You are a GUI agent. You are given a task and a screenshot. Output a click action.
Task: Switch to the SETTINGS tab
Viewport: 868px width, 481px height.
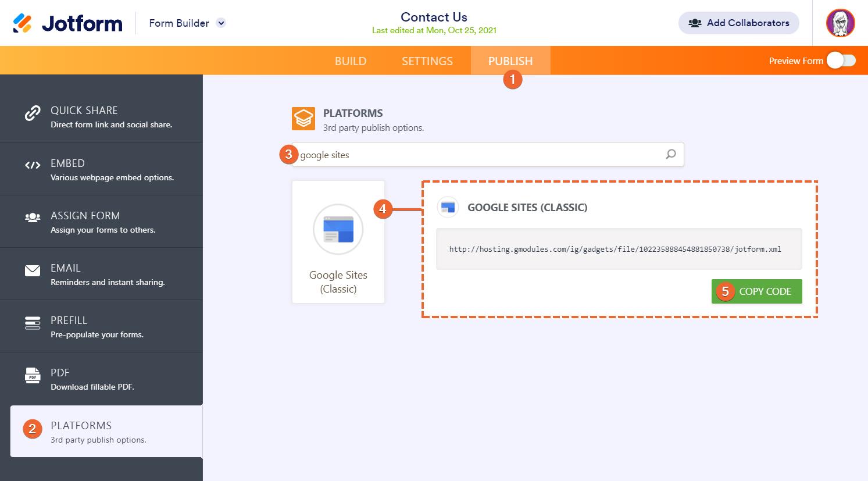(x=427, y=61)
